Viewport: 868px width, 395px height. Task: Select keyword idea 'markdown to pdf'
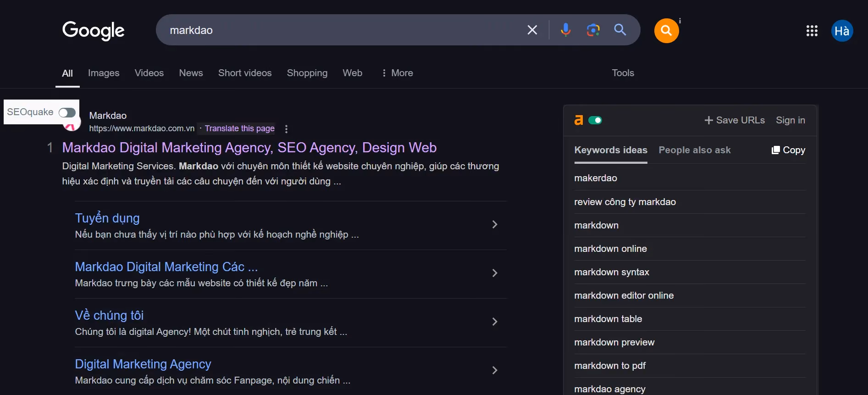pos(610,366)
